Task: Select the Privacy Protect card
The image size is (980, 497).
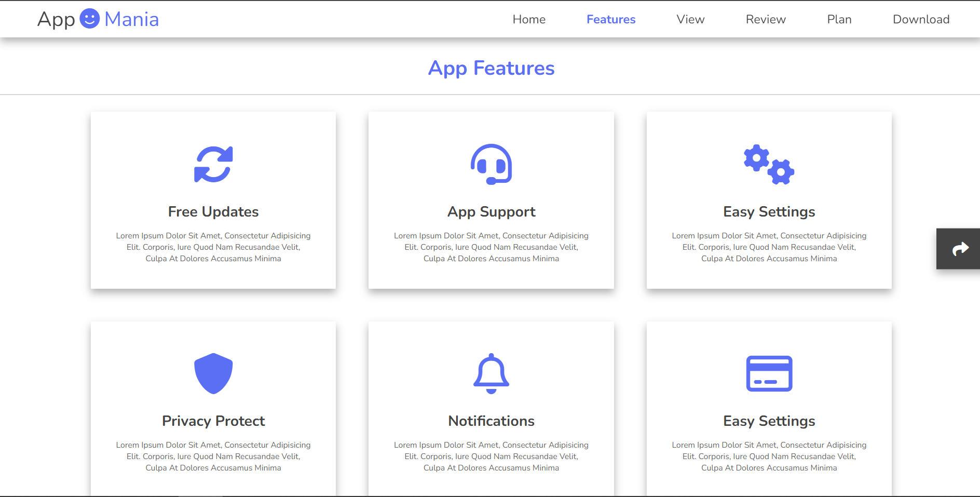Action: 213,421
